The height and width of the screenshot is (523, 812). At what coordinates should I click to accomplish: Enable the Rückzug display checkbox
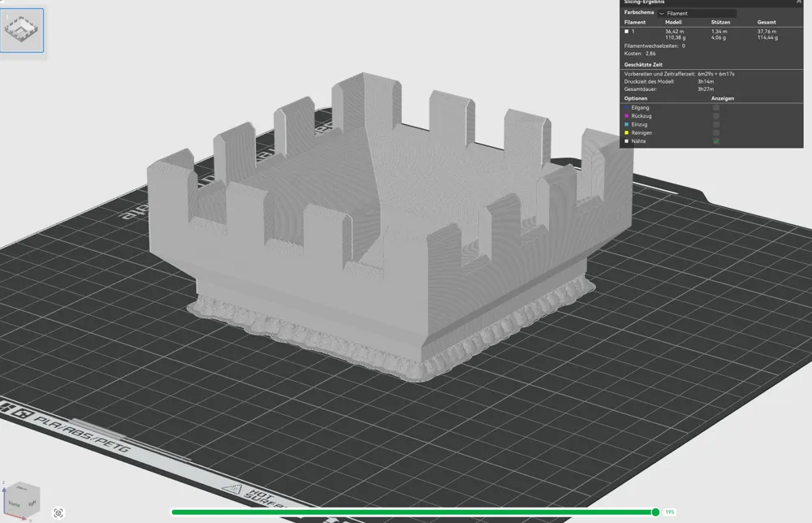click(x=716, y=116)
